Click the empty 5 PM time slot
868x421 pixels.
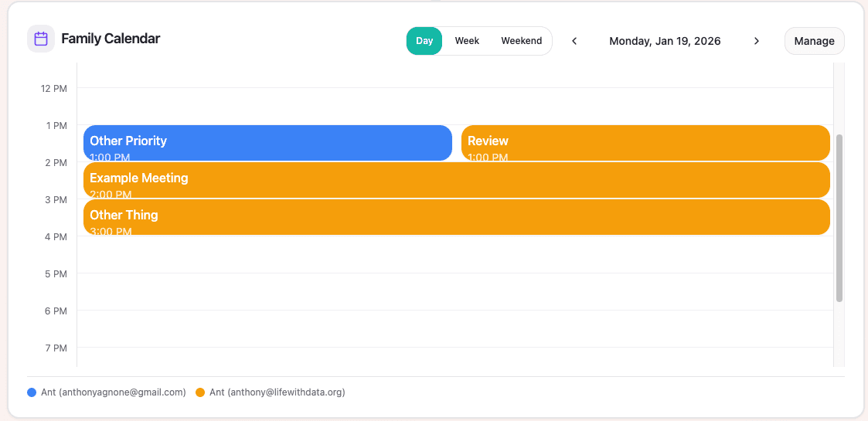456,291
